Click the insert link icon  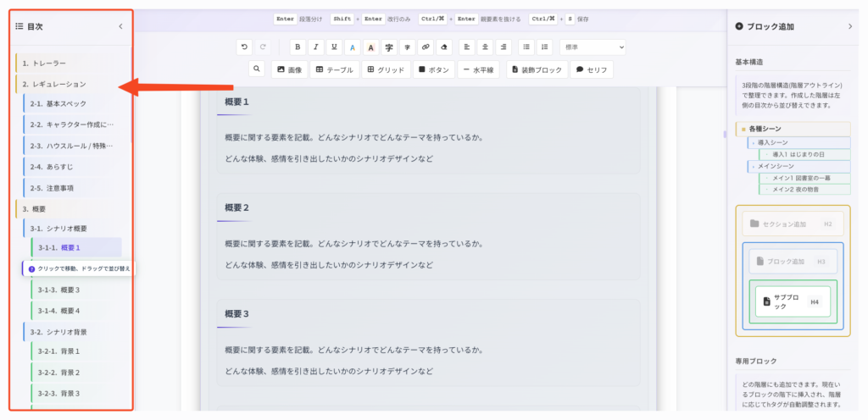[426, 47]
